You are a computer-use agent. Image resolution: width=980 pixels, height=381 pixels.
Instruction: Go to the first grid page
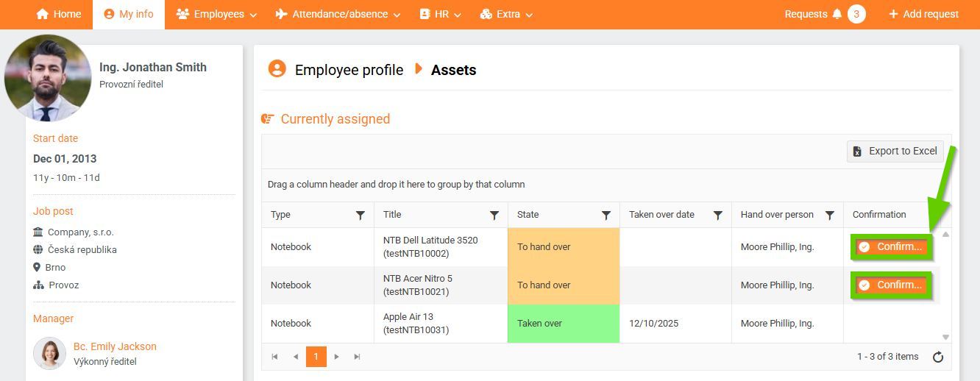coord(274,357)
